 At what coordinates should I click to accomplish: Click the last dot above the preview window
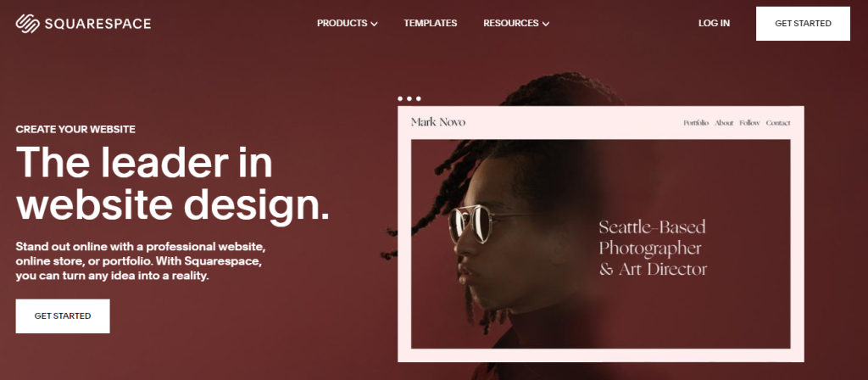pyautogui.click(x=418, y=98)
